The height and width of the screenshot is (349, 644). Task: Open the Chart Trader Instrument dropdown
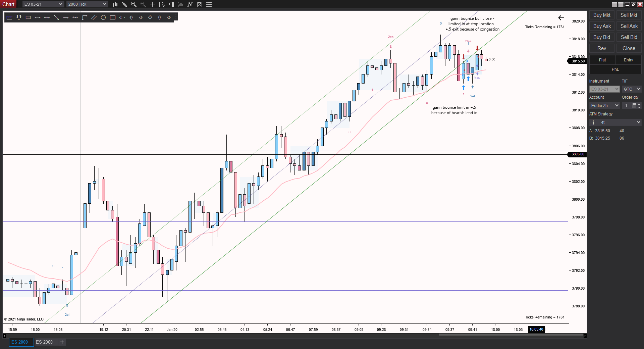[x=604, y=89]
